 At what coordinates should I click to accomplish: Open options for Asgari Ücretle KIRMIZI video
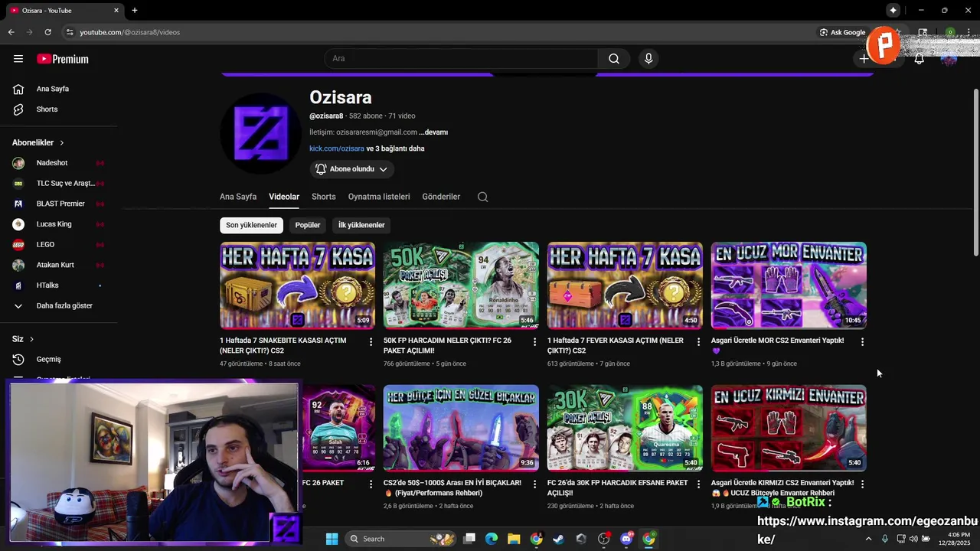point(862,484)
